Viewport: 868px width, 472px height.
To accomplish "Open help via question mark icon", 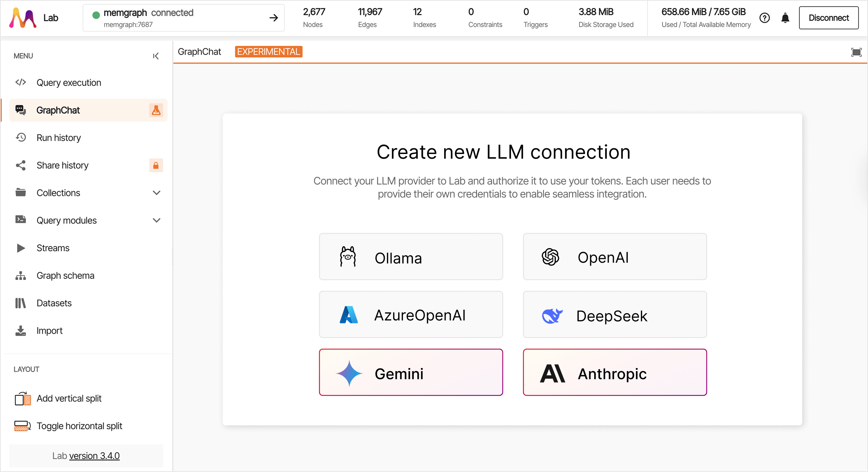I will click(765, 18).
